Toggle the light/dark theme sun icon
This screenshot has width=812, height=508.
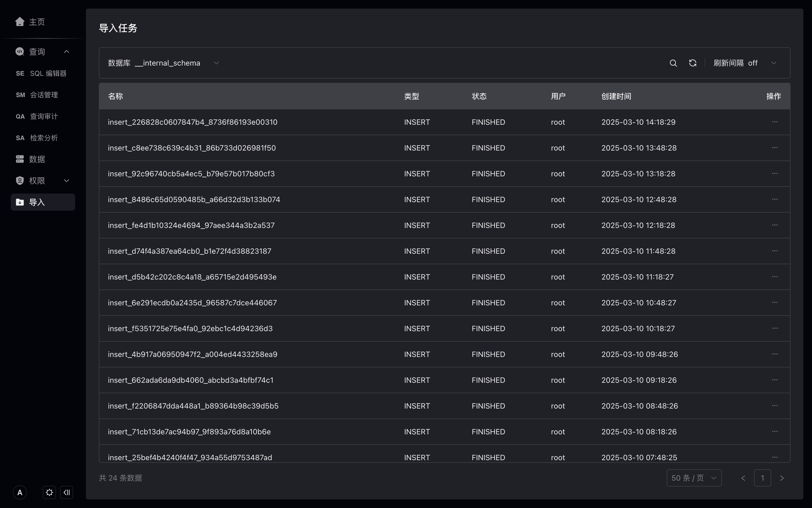point(49,492)
